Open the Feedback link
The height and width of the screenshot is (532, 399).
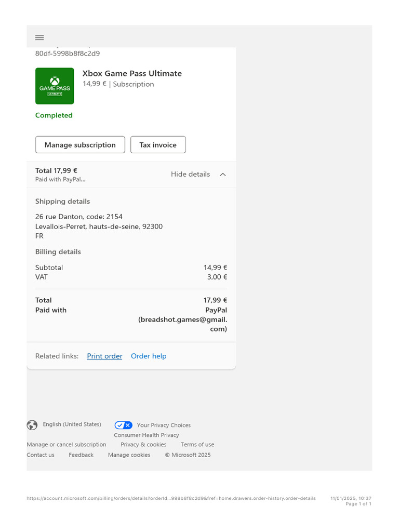pyautogui.click(x=81, y=455)
